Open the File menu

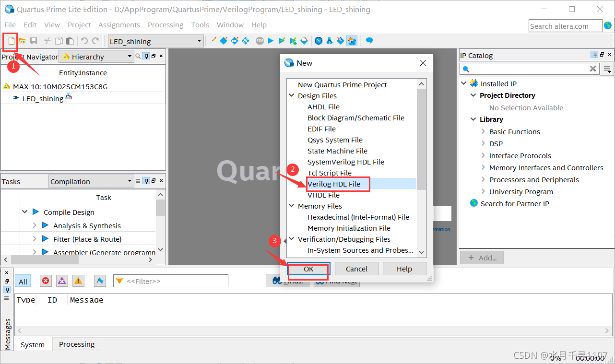10,24
